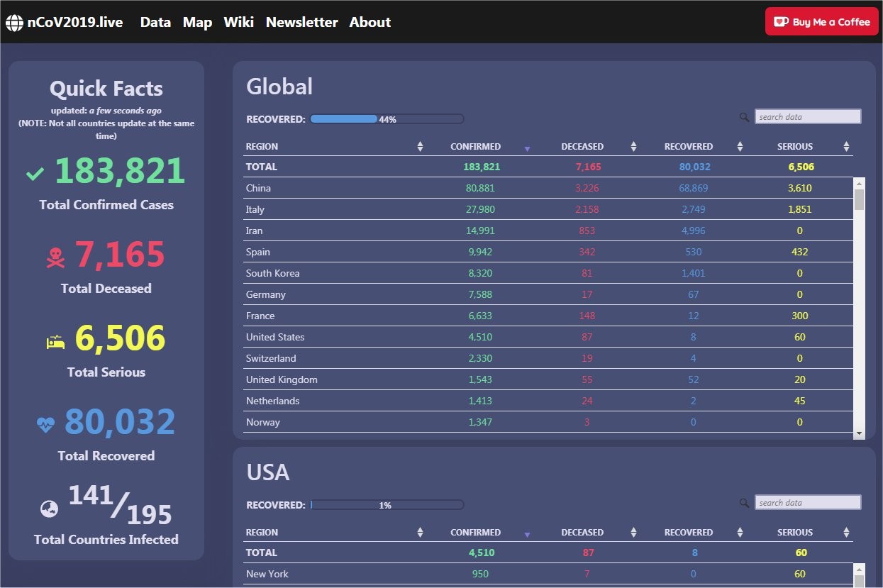Sort Global table by Serious column arrows
Image resolution: width=883 pixels, height=588 pixels.
(846, 147)
